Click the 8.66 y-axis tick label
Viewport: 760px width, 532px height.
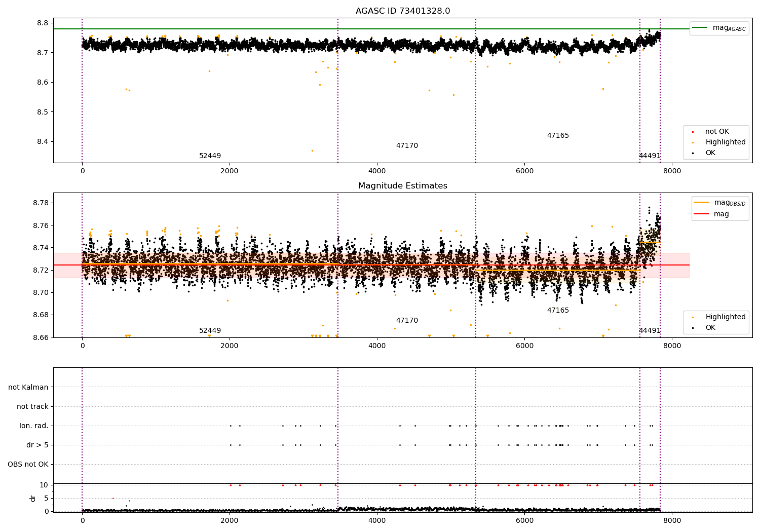click(41, 337)
